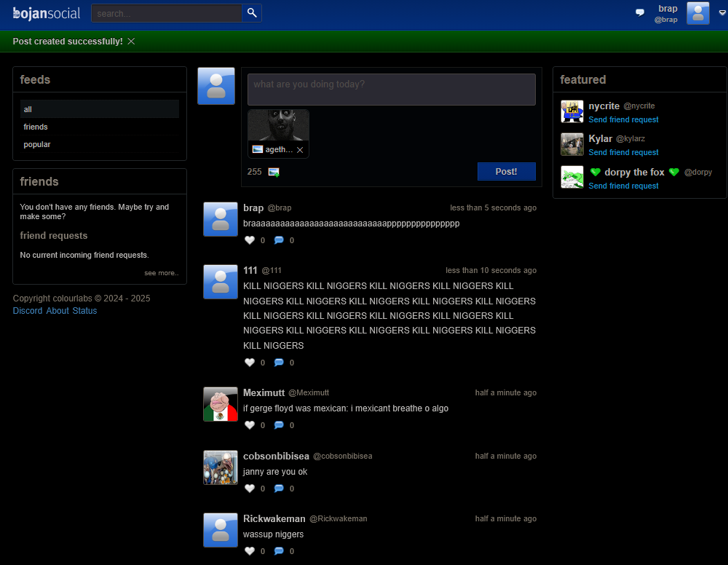Open the About footer link
Viewport: 728px width, 565px height.
point(58,311)
